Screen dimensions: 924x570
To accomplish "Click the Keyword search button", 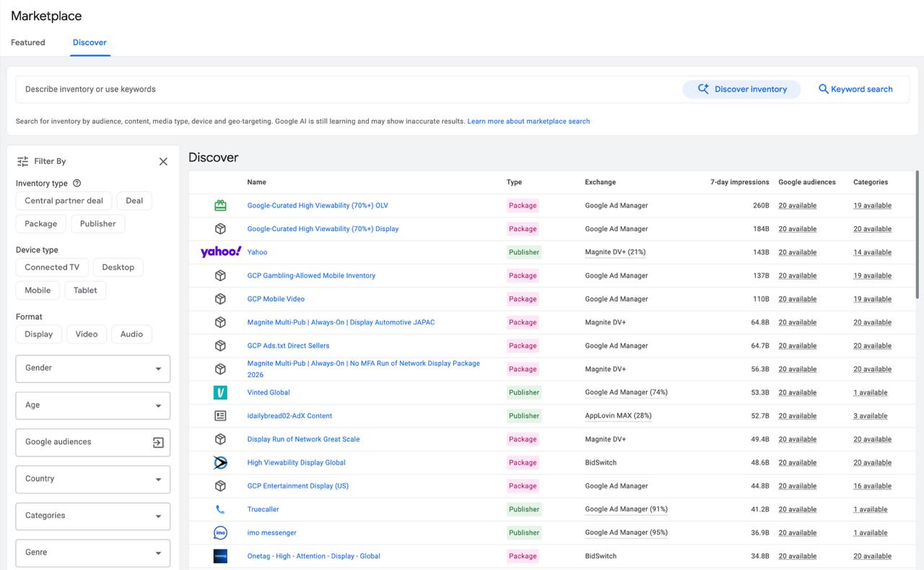I will pos(855,90).
